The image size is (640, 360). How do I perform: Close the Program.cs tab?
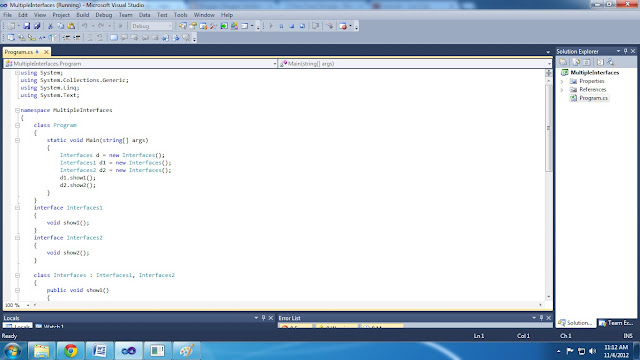pos(46,52)
